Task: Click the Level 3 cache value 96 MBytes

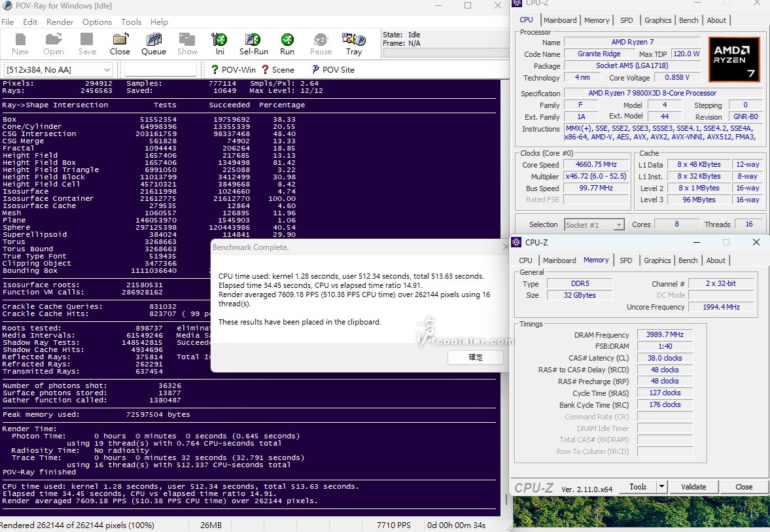Action: point(698,200)
